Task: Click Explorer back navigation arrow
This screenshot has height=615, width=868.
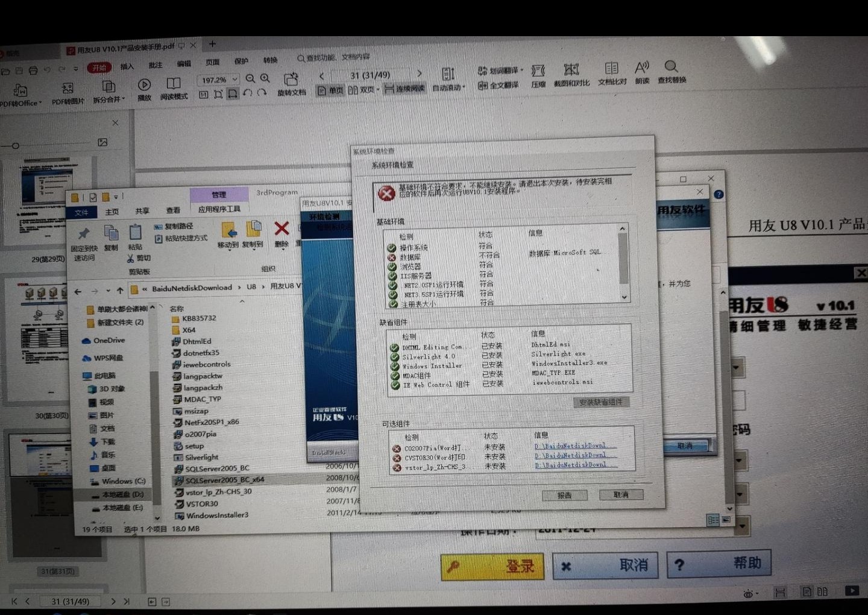Action: pos(78,292)
